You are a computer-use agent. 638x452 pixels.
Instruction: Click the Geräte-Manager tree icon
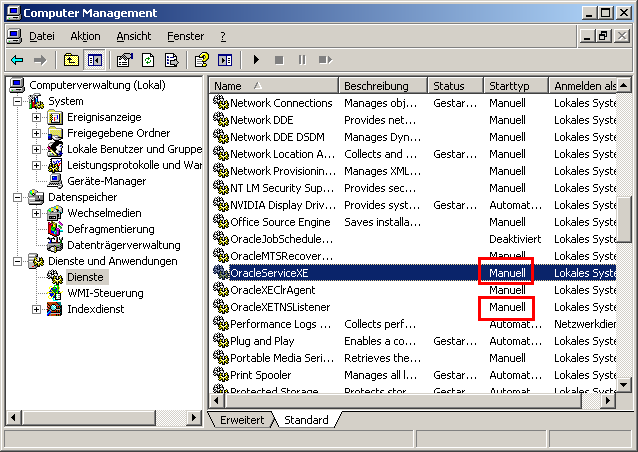55,181
